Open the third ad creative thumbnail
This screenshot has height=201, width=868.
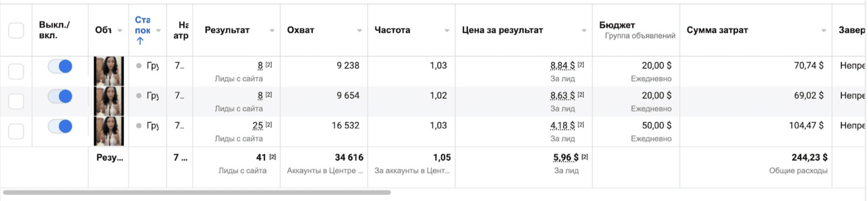(x=109, y=131)
